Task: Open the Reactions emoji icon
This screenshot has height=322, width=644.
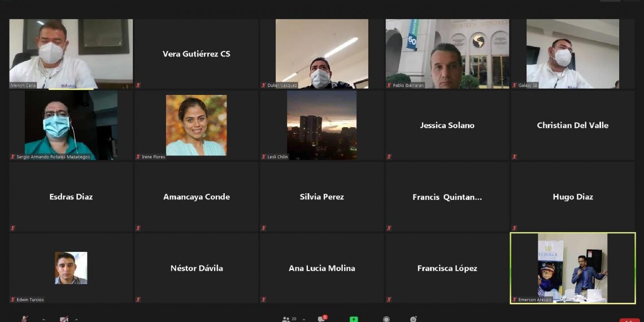Action: pyautogui.click(x=413, y=319)
